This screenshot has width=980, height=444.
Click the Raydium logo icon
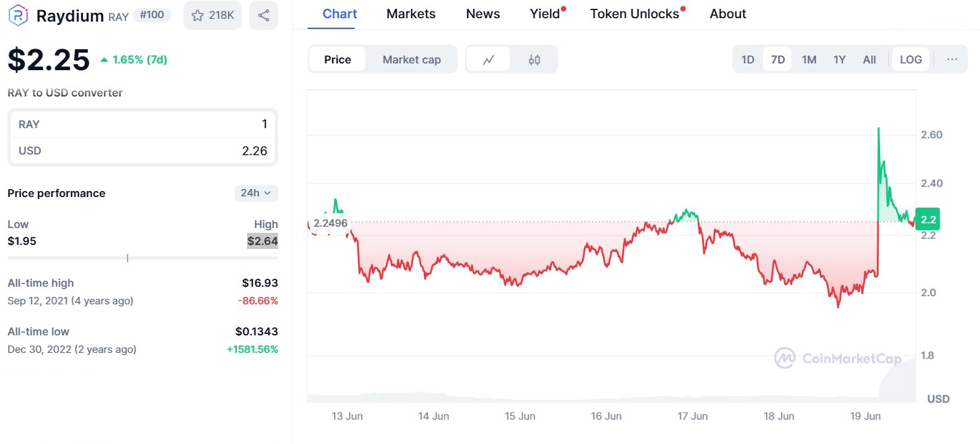[x=18, y=15]
